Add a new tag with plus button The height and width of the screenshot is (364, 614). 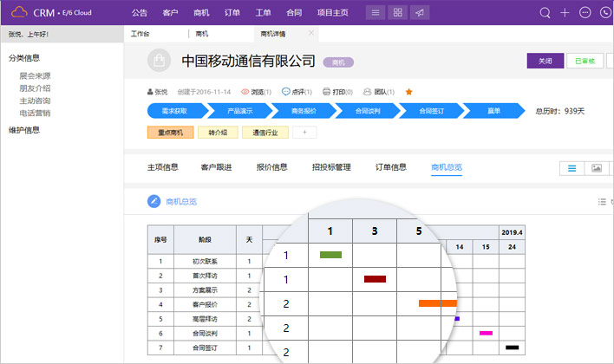pos(304,133)
